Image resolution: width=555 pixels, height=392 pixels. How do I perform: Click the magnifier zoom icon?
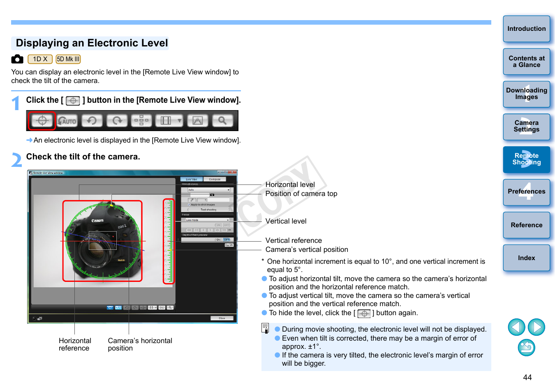pos(222,121)
